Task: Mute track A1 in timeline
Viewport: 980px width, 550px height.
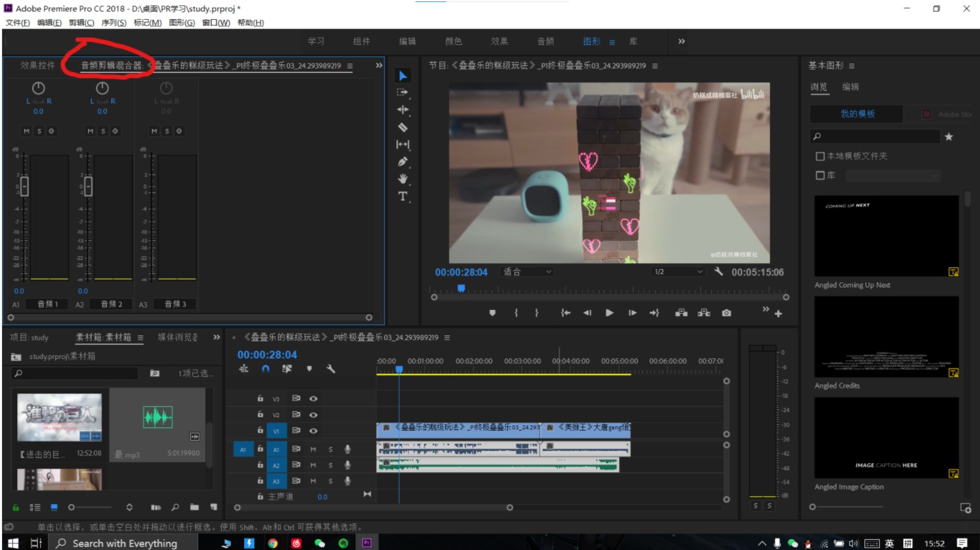Action: click(x=313, y=449)
